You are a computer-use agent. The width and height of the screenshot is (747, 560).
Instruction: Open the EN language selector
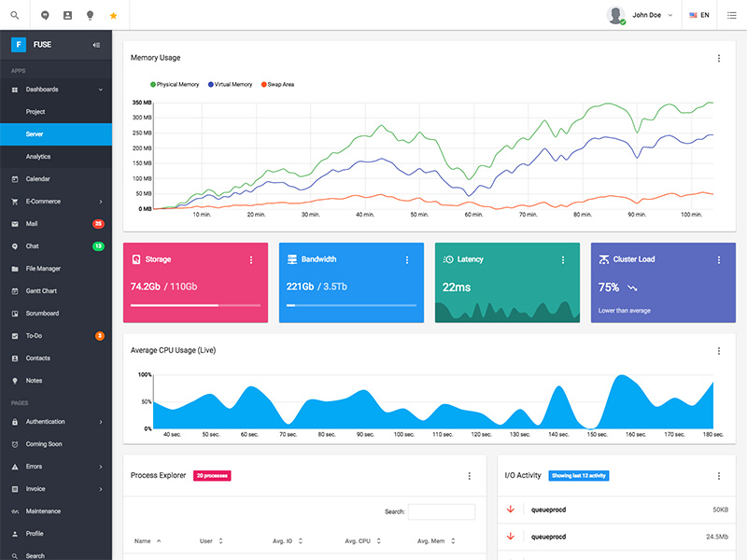[x=698, y=15]
